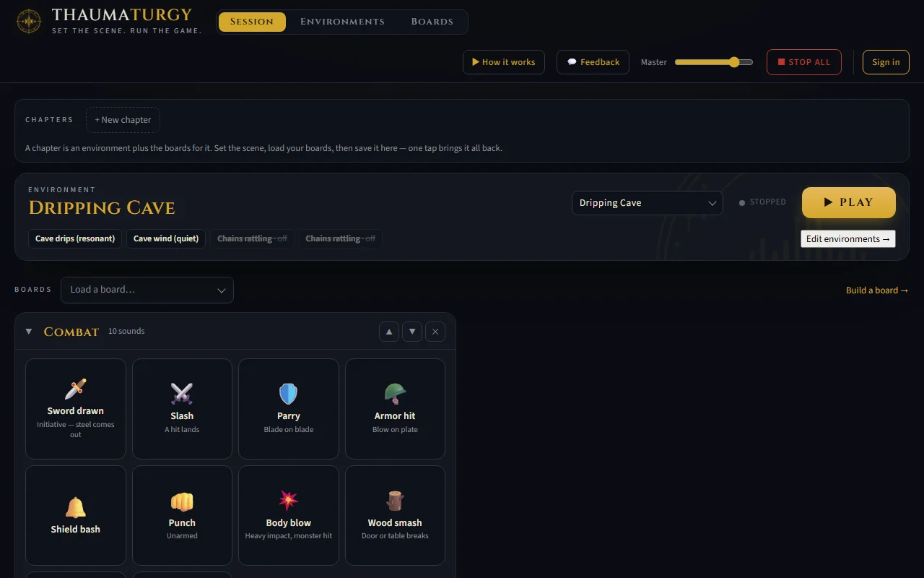Start the environment with Play

pyautogui.click(x=849, y=202)
